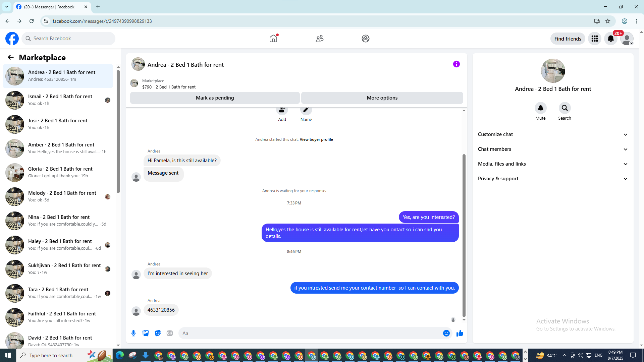Bookmark this page with the star icon
Image resolution: width=644 pixels, height=362 pixels.
point(608,21)
